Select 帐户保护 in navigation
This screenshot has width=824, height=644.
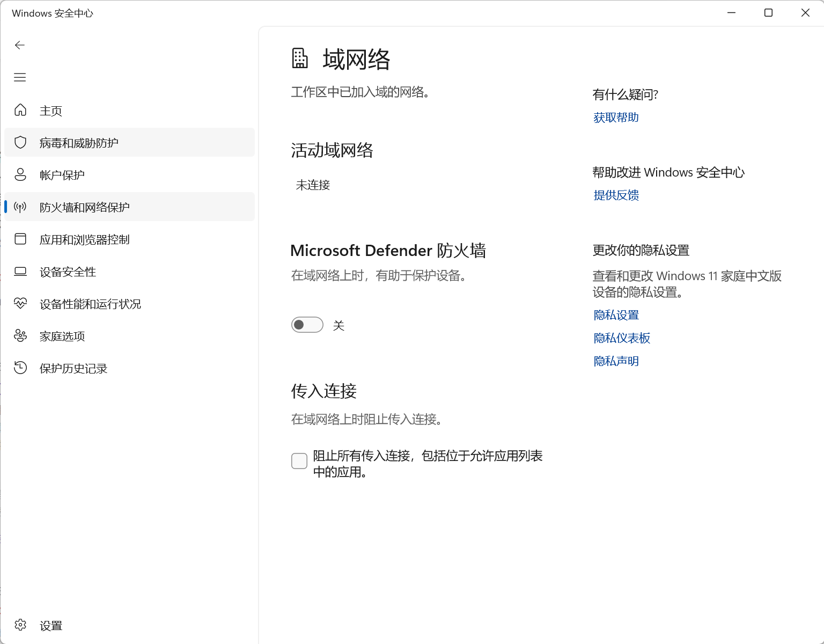click(129, 174)
